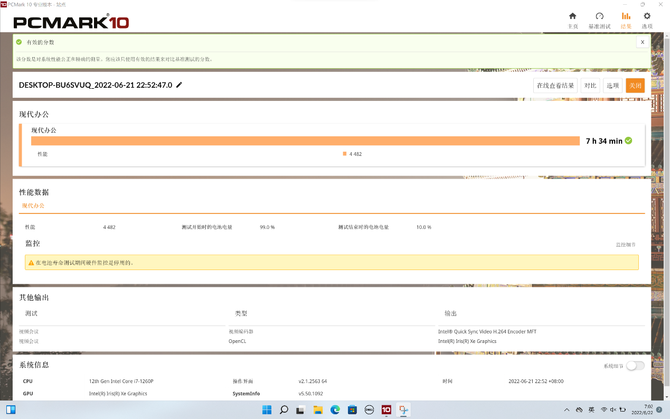Viewport: 670px width, 419px height.
Task: Toggle the 系统信息 details switch
Action: point(634,366)
